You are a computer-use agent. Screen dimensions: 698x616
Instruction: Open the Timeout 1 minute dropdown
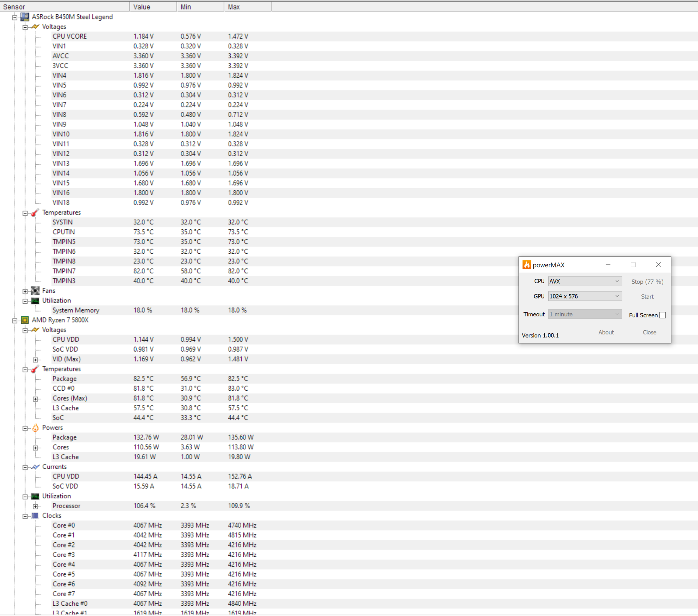point(585,314)
